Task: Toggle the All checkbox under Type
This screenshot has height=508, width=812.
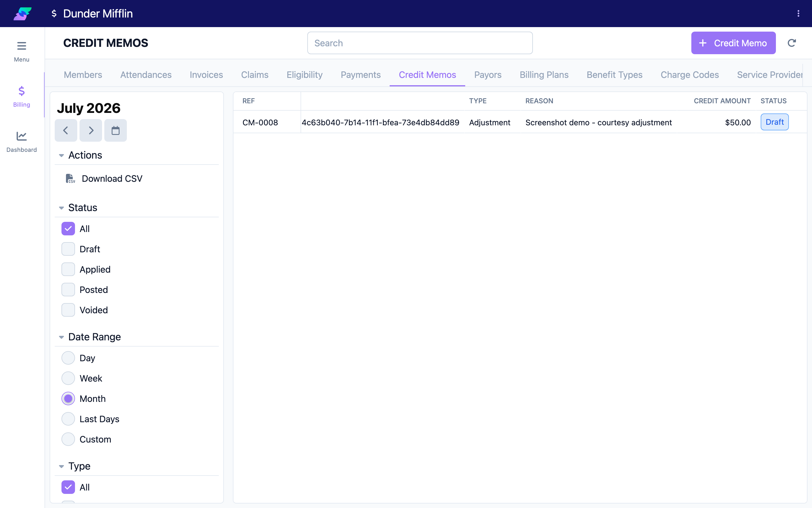Action: [x=68, y=487]
